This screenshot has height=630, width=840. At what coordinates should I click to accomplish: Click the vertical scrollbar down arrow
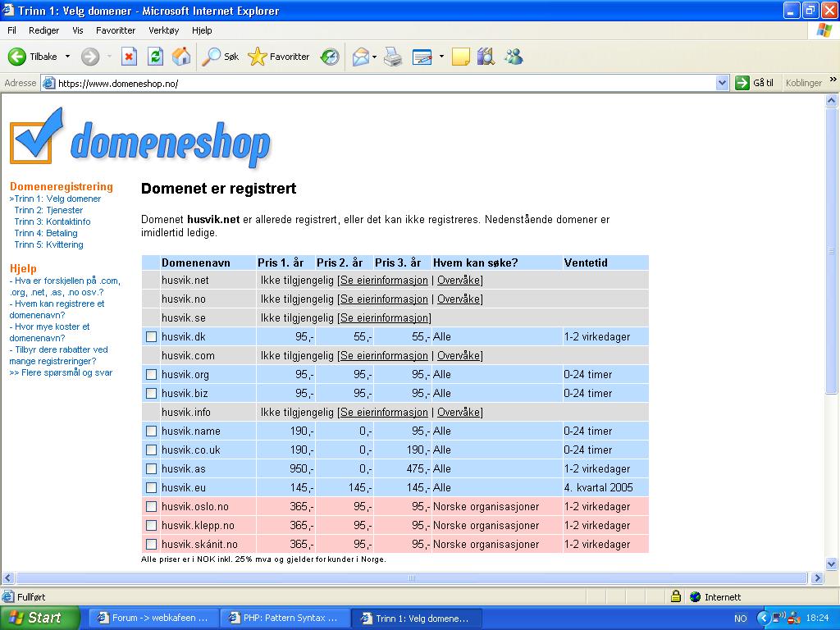832,564
